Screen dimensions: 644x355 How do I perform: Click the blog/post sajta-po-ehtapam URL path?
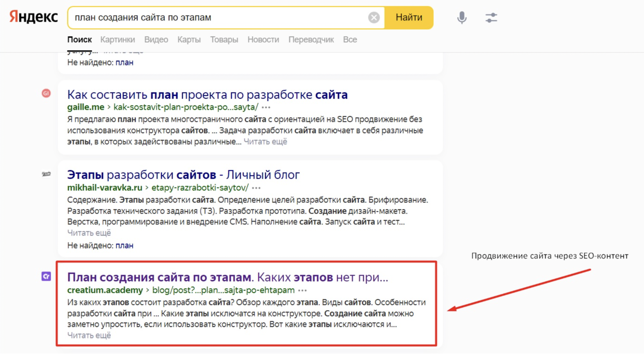pyautogui.click(x=223, y=290)
